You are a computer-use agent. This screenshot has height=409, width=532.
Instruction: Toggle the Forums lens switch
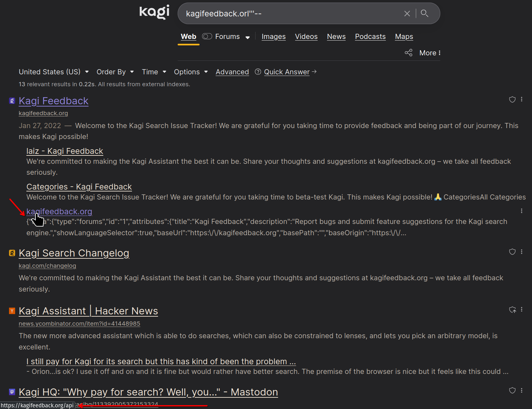pos(207,36)
